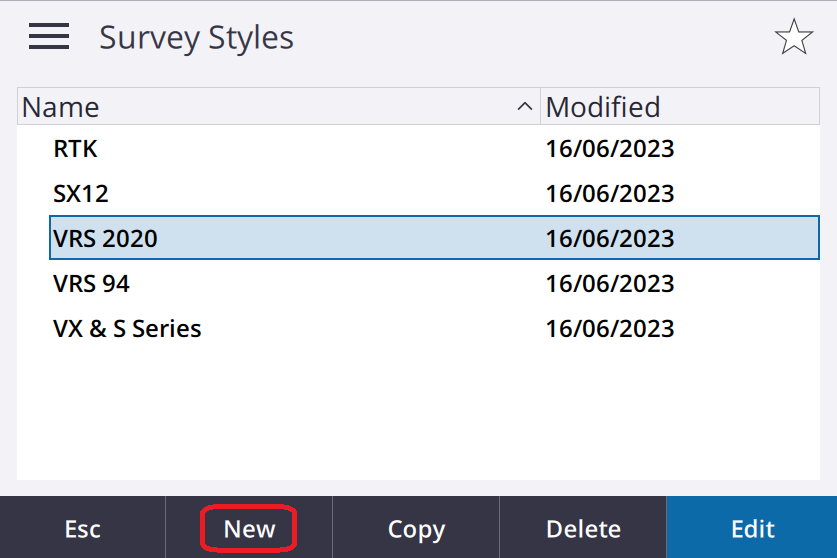Click the modified date of VX & S Series
837x558 pixels.
pyautogui.click(x=610, y=329)
